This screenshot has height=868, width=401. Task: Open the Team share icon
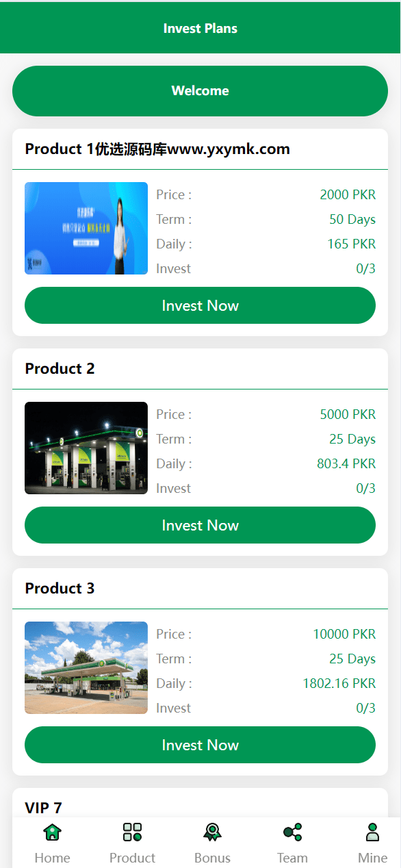click(292, 832)
